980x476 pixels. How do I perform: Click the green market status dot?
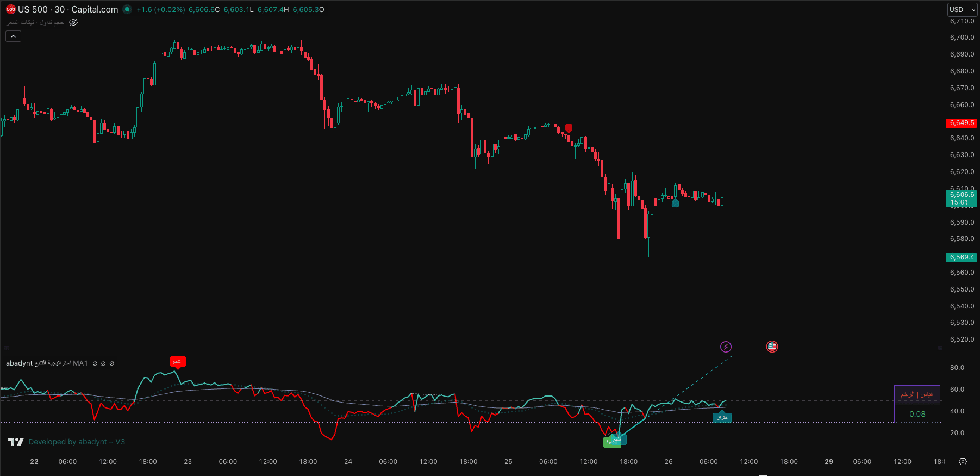point(127,9)
